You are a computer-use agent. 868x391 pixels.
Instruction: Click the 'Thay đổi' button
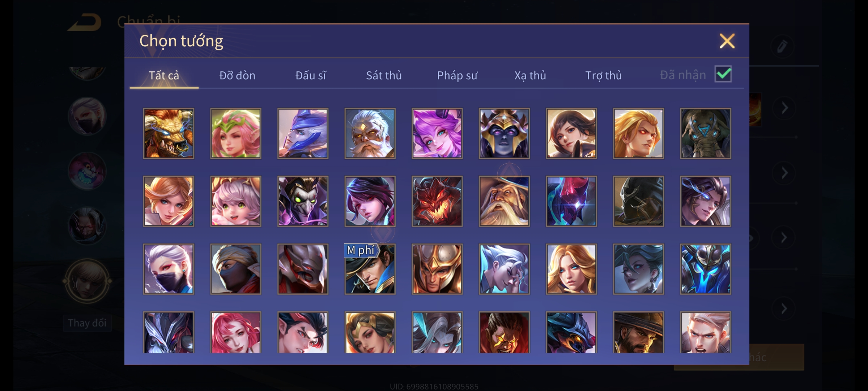pos(87,323)
